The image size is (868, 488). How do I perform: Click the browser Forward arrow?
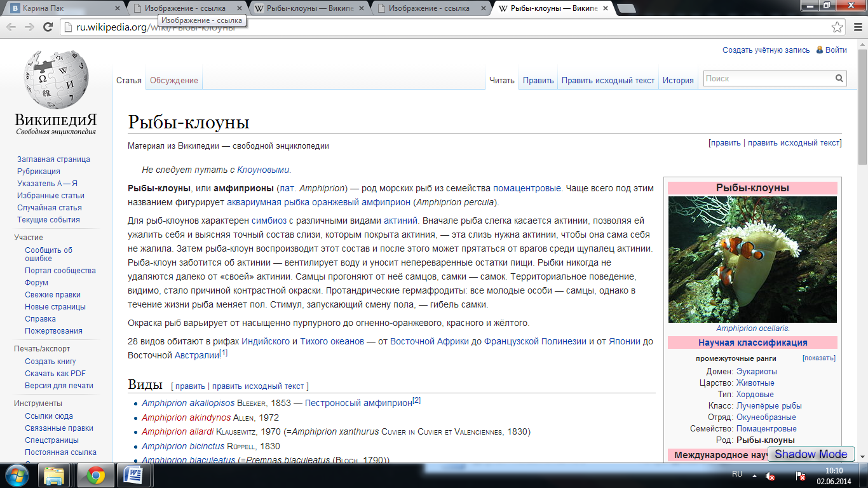coord(29,27)
